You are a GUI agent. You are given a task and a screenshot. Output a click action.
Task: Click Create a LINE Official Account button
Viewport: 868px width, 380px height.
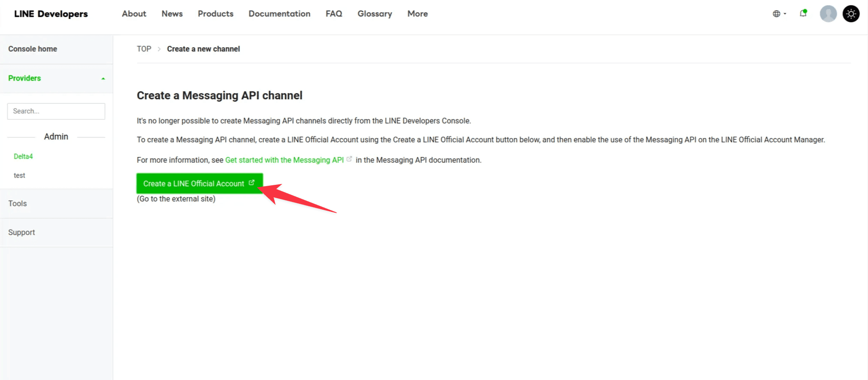(x=199, y=184)
